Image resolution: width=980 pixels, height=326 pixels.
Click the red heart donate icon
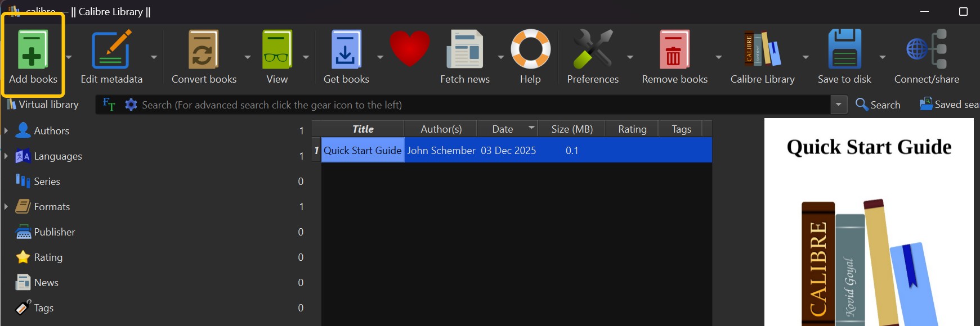click(410, 49)
